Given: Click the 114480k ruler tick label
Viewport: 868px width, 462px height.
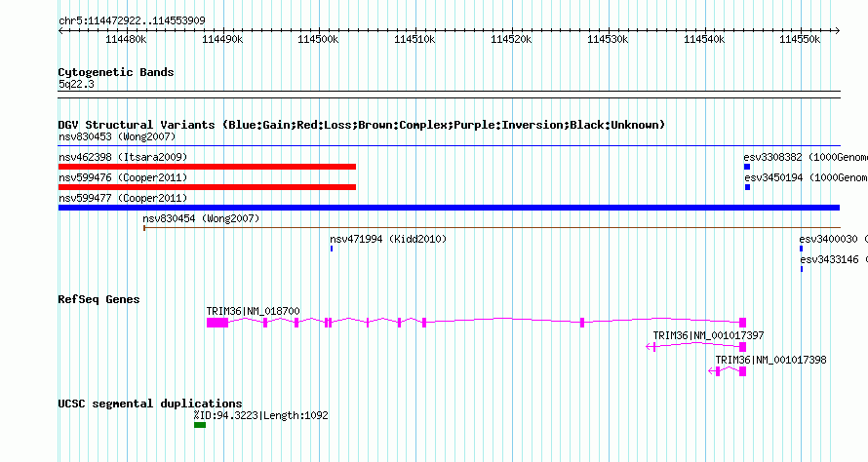Looking at the screenshot, I should 126,39.
